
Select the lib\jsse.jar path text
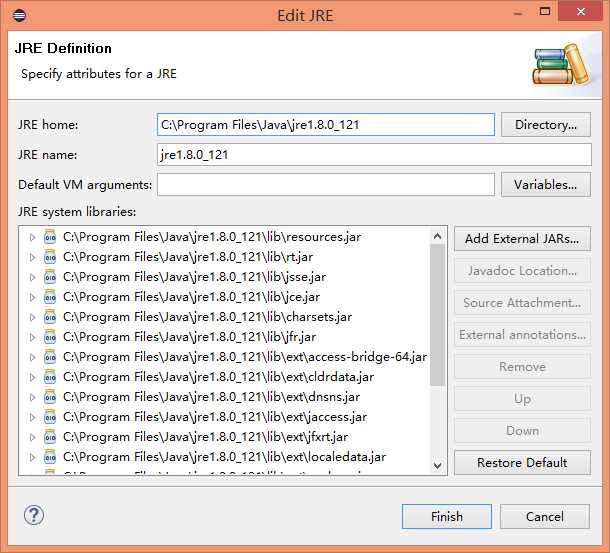point(195,277)
